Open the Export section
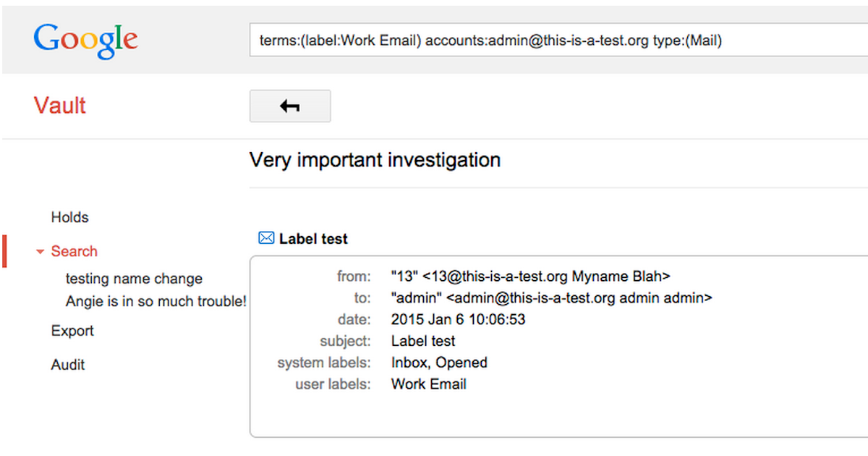The width and height of the screenshot is (868, 456). pyautogui.click(x=72, y=331)
